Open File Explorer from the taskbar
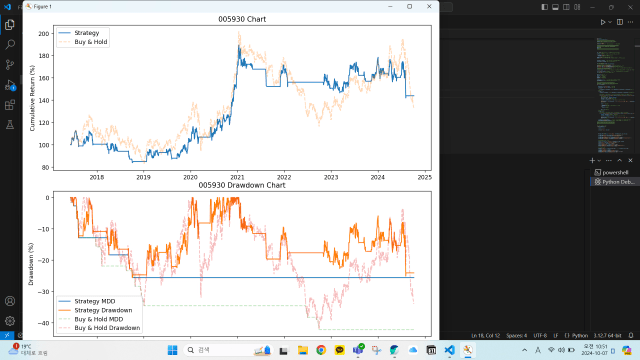 (302, 350)
